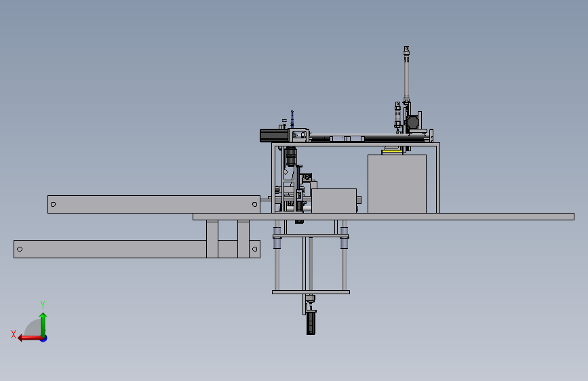This screenshot has height=381, width=588.
Task: Click the red X axis arrow of the triad
Action: pos(30,338)
